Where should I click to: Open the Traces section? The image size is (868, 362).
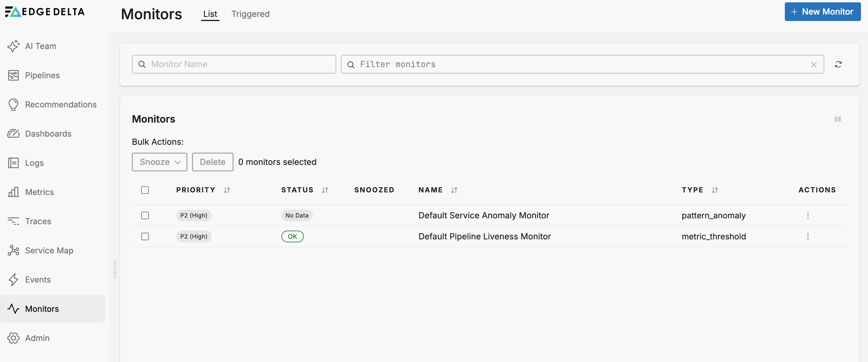[x=38, y=221]
